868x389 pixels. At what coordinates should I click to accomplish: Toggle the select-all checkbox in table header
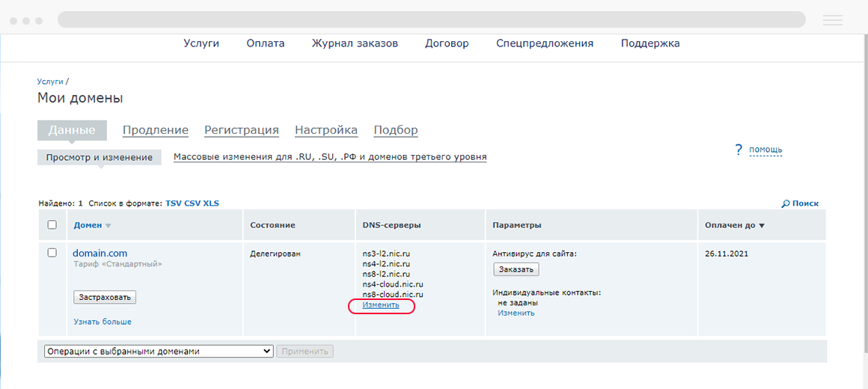[52, 225]
